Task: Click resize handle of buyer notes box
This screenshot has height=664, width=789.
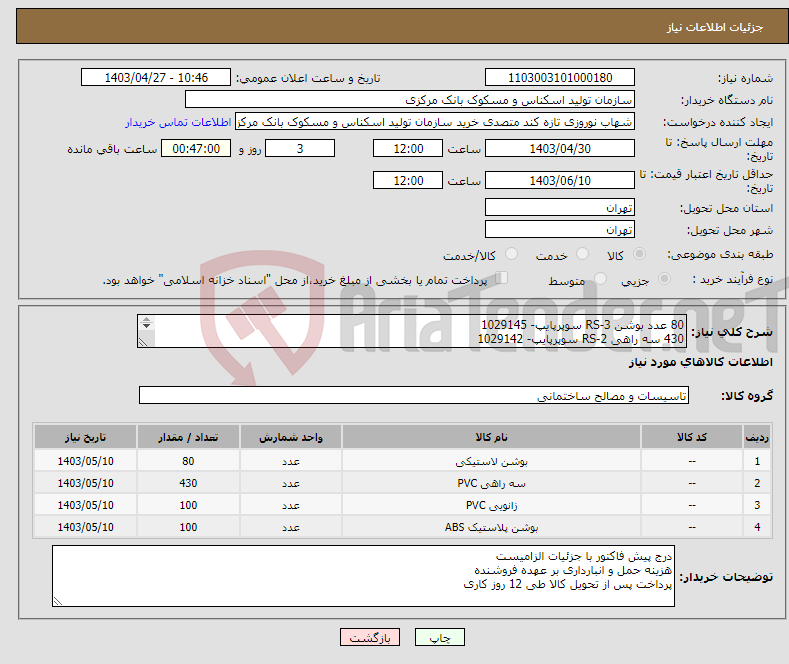Action: (x=58, y=601)
